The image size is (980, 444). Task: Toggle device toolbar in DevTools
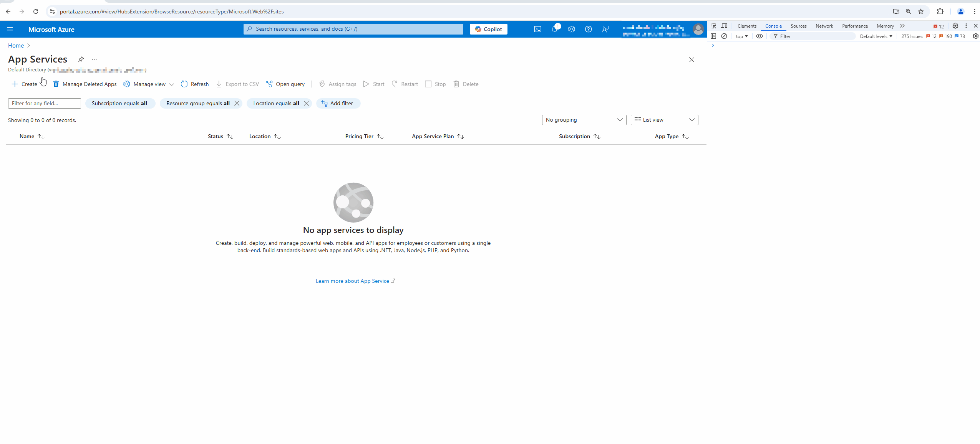click(x=724, y=26)
